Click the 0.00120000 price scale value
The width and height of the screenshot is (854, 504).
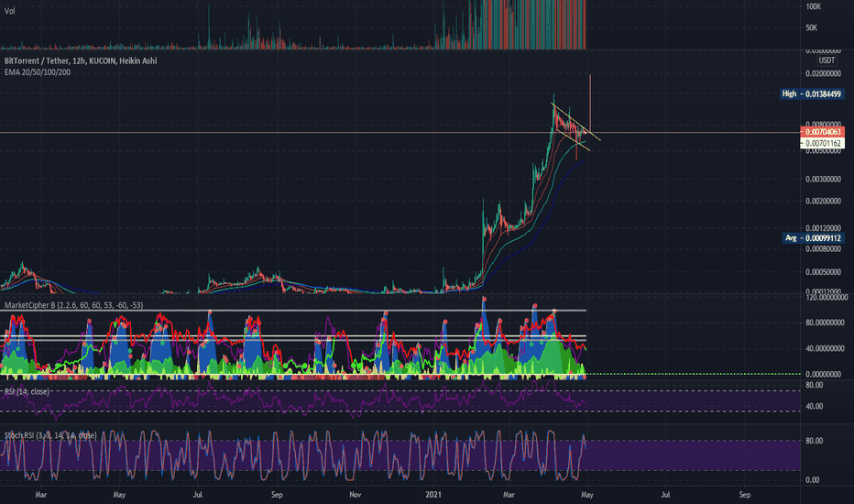[x=823, y=228]
